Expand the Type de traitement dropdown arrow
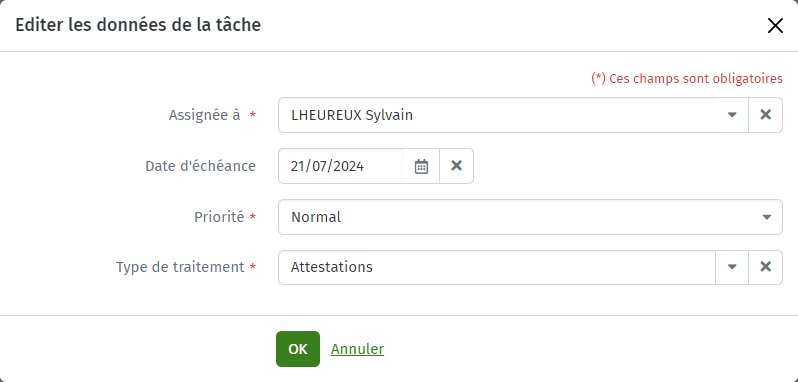This screenshot has height=382, width=798. (732, 267)
